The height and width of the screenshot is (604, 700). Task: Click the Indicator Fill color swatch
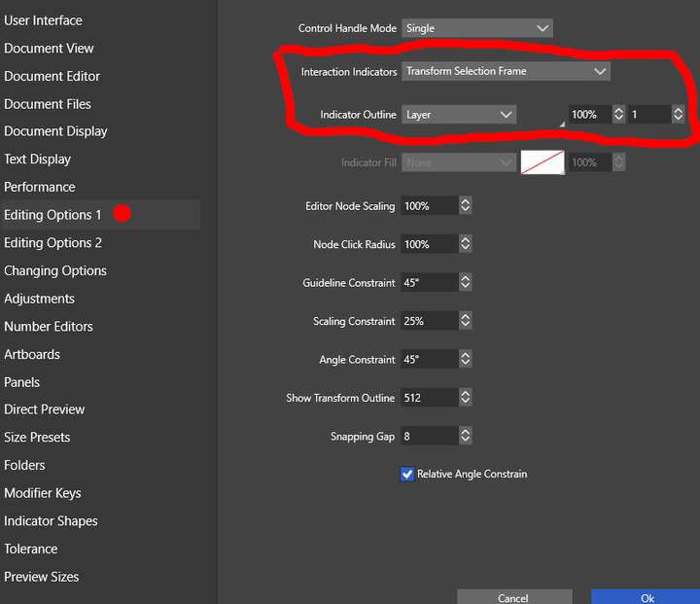[542, 162]
